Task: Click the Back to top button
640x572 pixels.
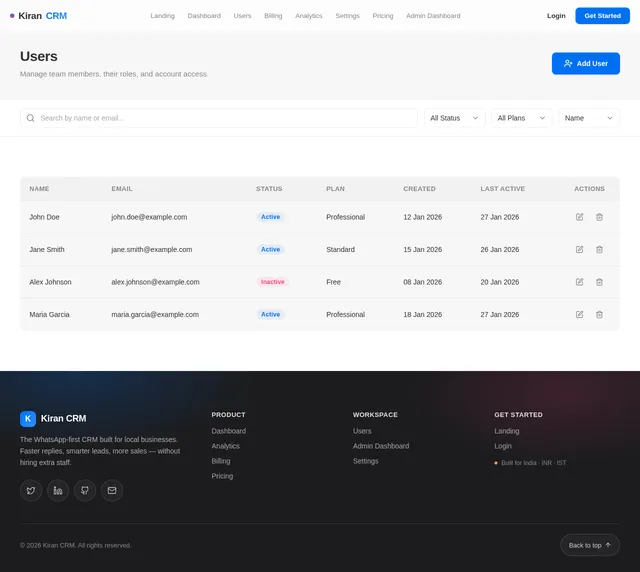Action: pyautogui.click(x=590, y=545)
